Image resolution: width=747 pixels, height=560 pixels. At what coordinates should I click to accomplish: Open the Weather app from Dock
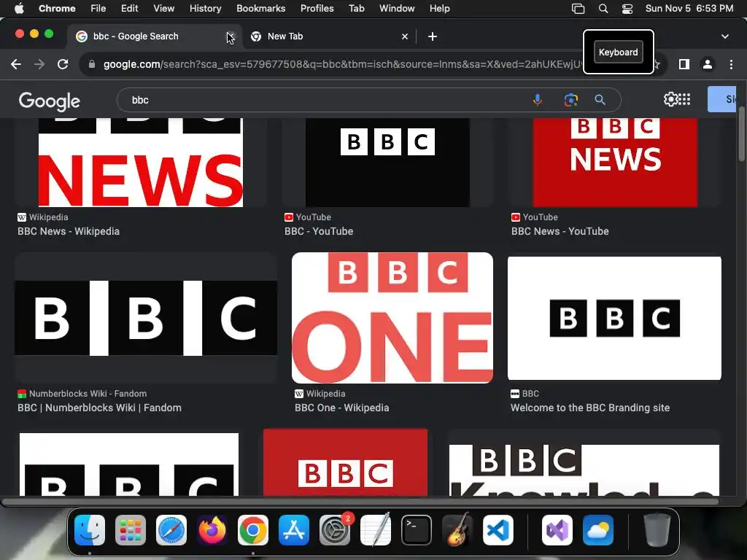click(598, 530)
